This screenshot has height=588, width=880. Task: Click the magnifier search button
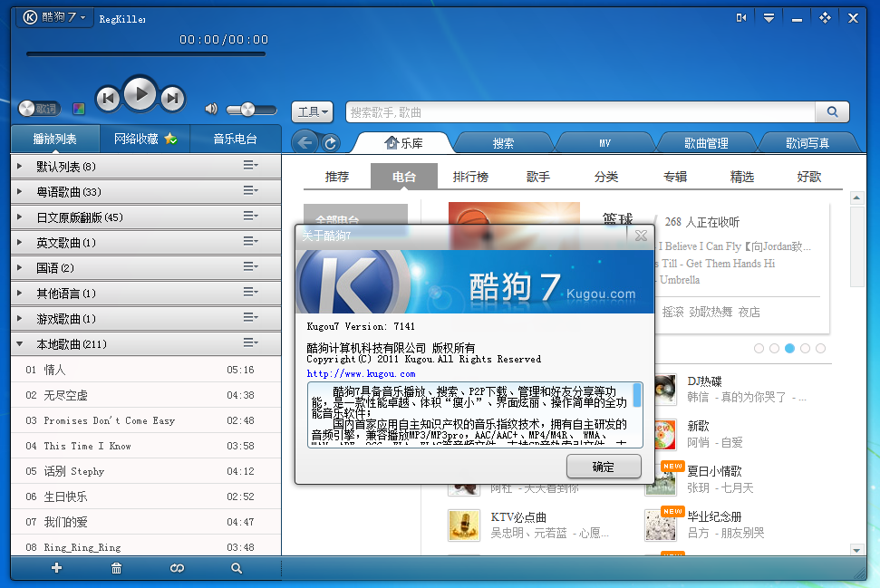point(832,112)
